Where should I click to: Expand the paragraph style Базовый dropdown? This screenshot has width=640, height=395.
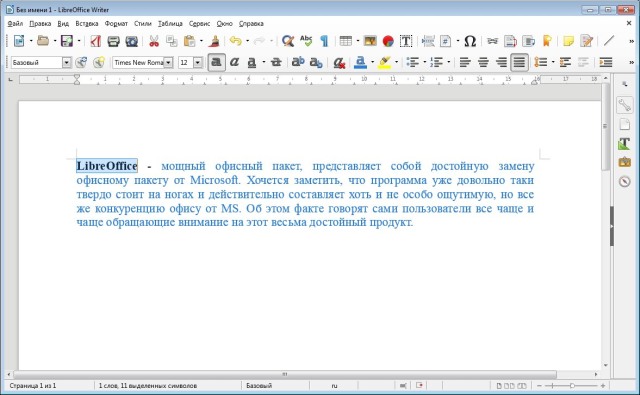click(x=67, y=62)
